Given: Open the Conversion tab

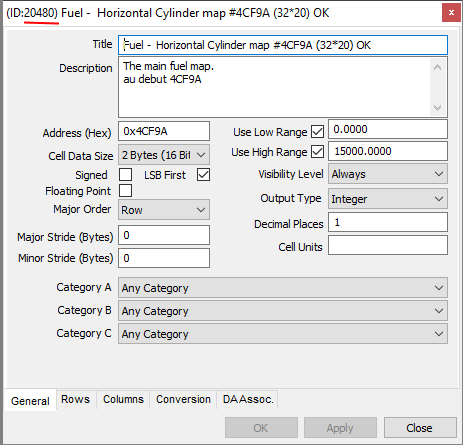Looking at the screenshot, I should click(183, 399).
